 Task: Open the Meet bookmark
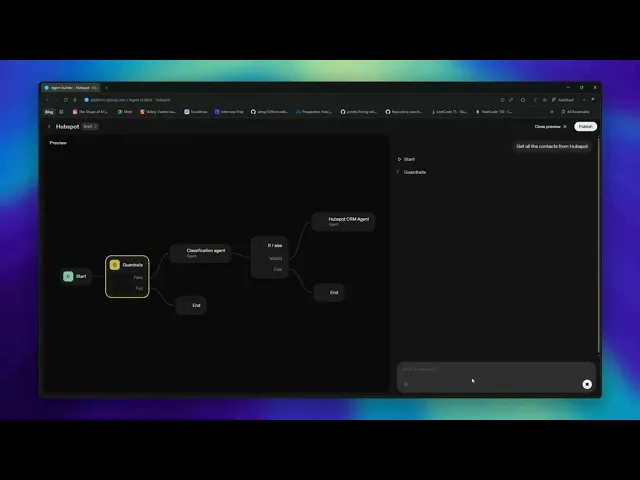[125, 112]
